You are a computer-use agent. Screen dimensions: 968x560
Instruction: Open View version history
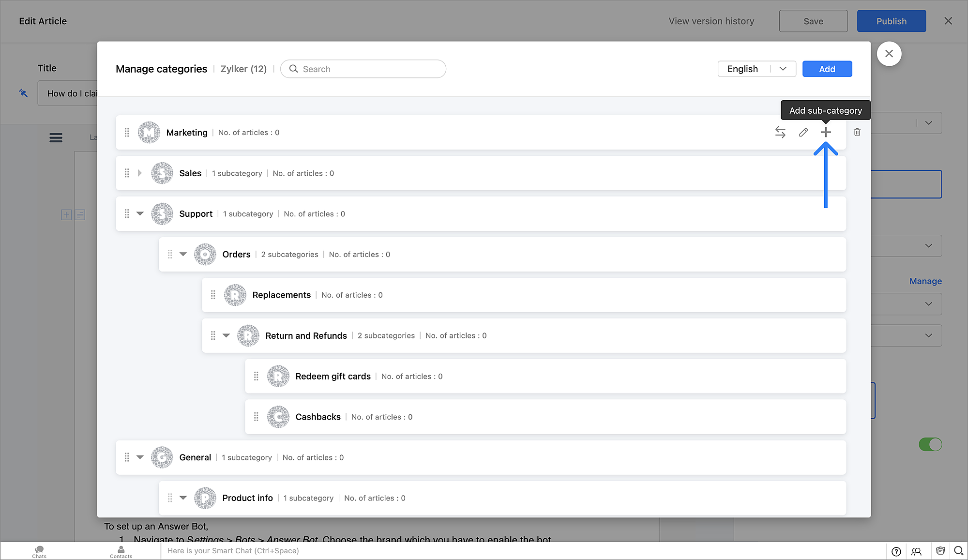(711, 21)
